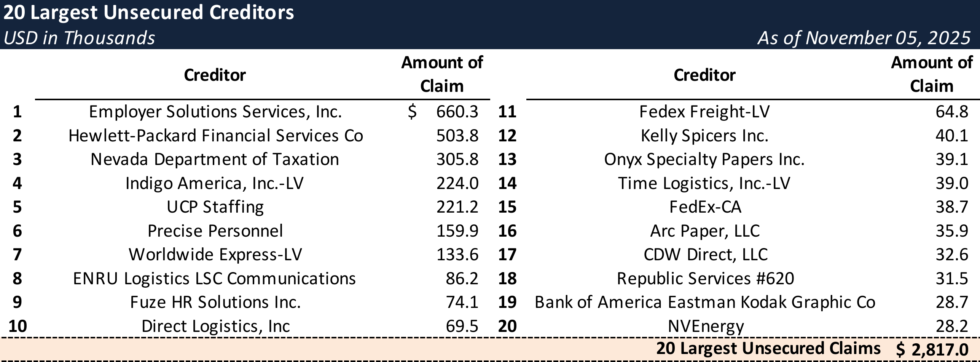Click the UCP Staffing cell
Screen dimensions: 980x362
click(215, 207)
